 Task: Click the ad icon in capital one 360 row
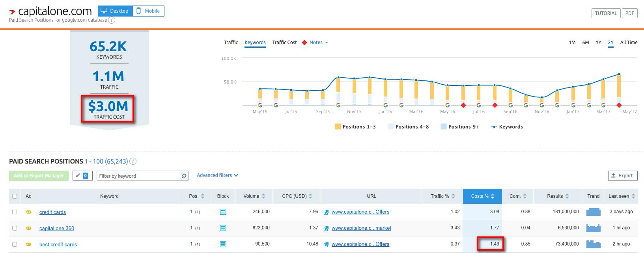[x=28, y=228]
